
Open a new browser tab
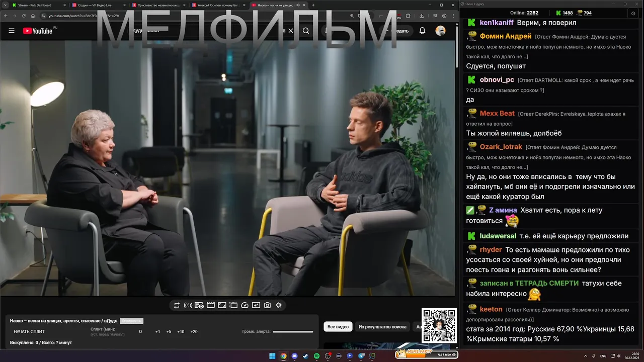[313, 5]
